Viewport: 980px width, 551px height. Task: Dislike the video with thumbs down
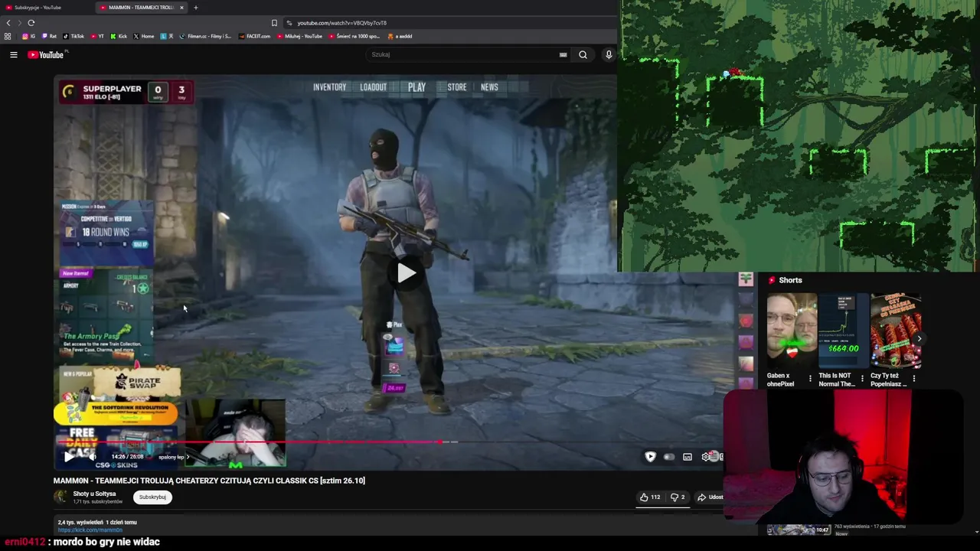678,497
